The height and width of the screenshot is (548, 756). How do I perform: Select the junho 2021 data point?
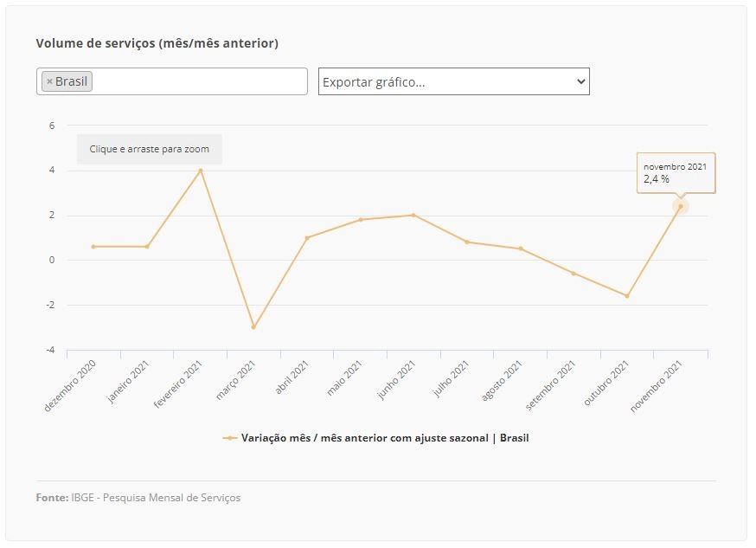pyautogui.click(x=413, y=216)
